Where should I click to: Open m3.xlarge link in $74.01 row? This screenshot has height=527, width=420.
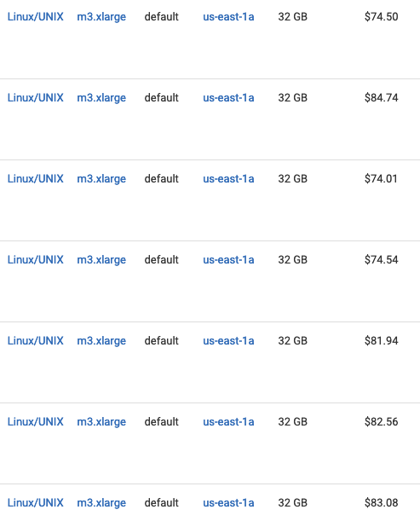pos(101,179)
